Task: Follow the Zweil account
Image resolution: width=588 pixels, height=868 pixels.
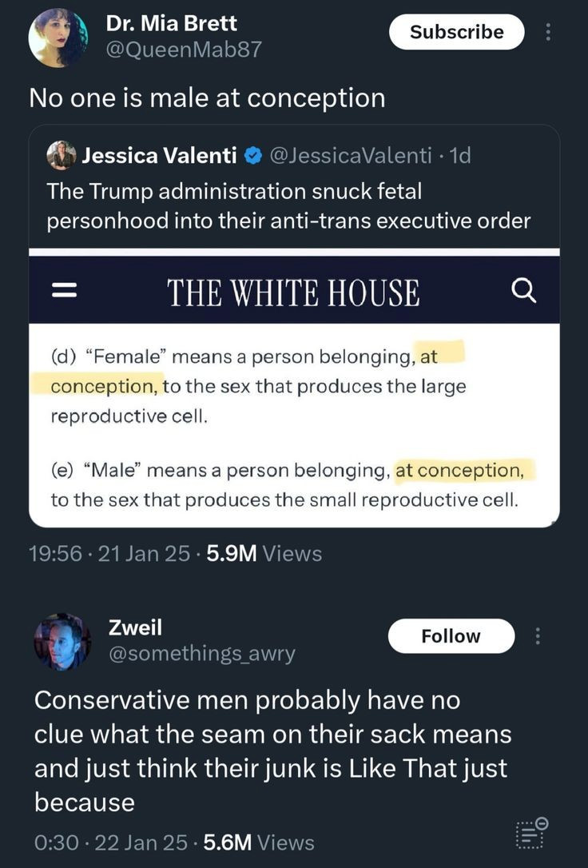Action: 451,636
